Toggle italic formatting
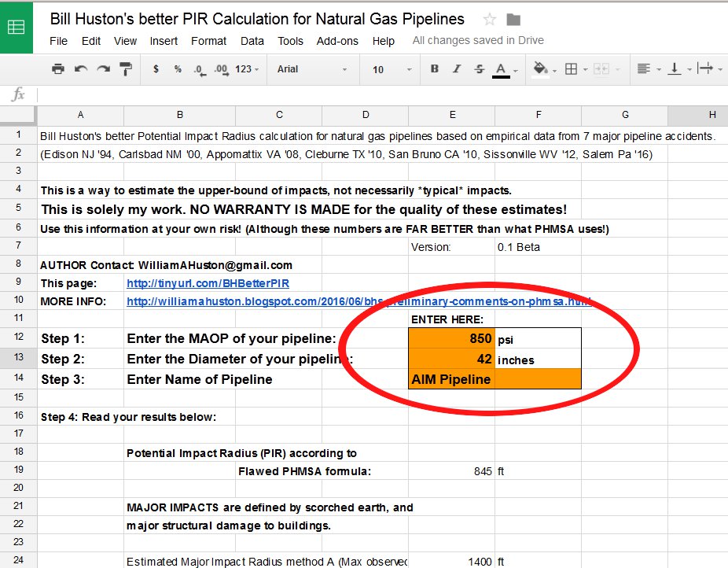728x568 pixels. coord(456,69)
